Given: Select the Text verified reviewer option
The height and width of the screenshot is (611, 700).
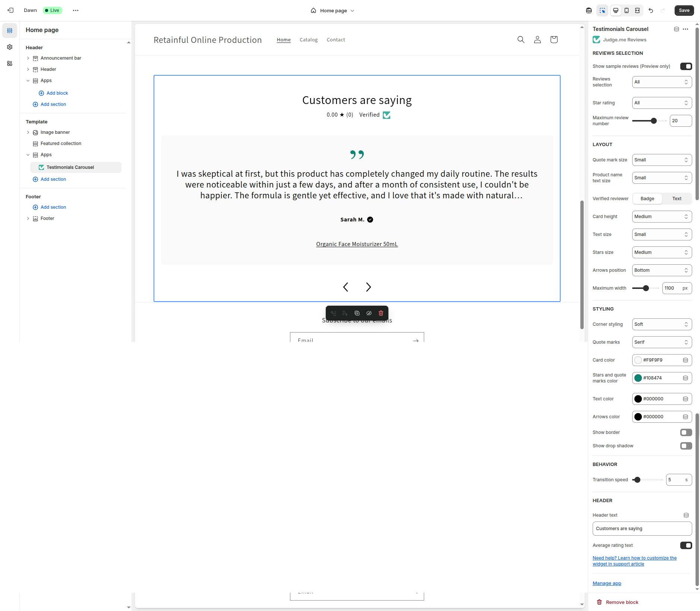Looking at the screenshot, I should (x=677, y=199).
